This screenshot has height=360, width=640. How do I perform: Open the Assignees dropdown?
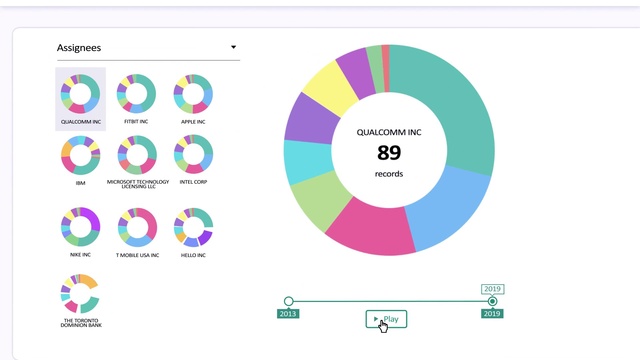click(148, 48)
